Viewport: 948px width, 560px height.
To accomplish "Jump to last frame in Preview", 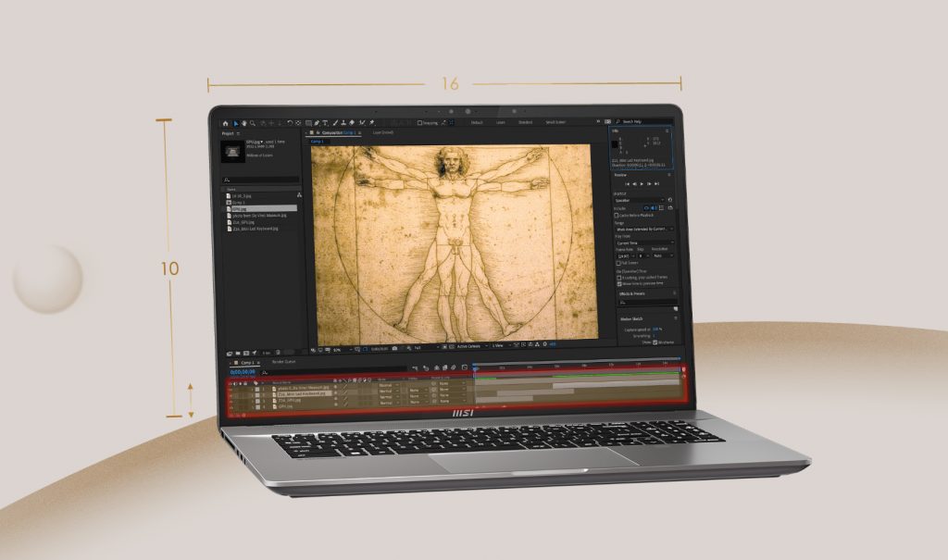I will coord(656,184).
